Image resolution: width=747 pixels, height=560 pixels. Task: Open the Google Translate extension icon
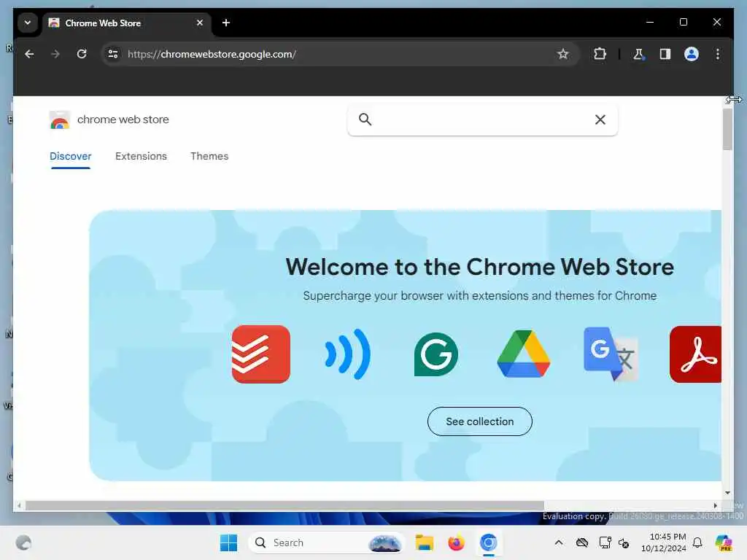pyautogui.click(x=611, y=354)
